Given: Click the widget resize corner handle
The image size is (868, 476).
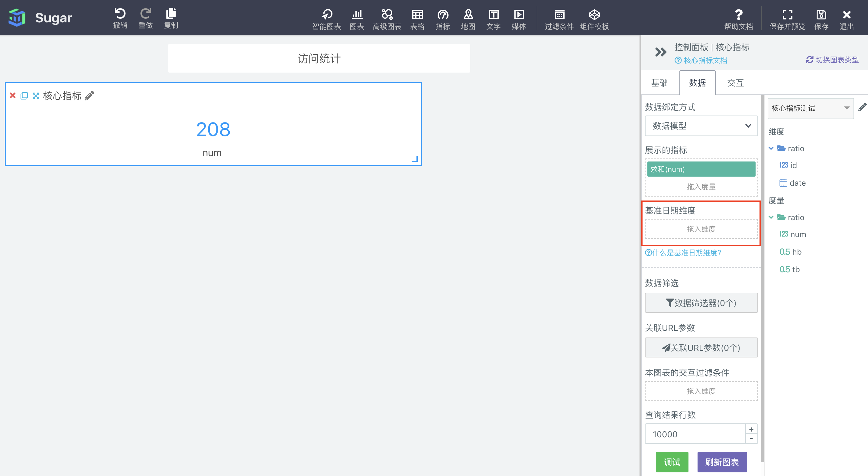Looking at the screenshot, I should pyautogui.click(x=415, y=159).
